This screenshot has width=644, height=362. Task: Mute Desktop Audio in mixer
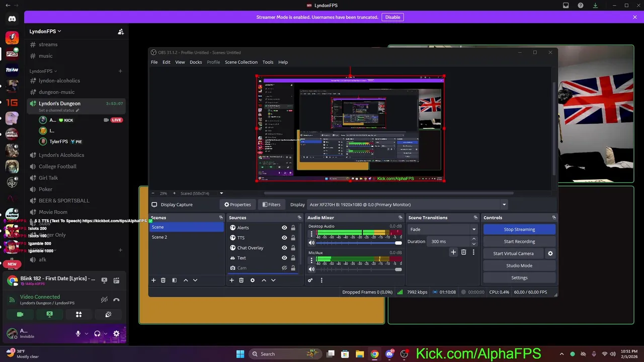pyautogui.click(x=311, y=243)
